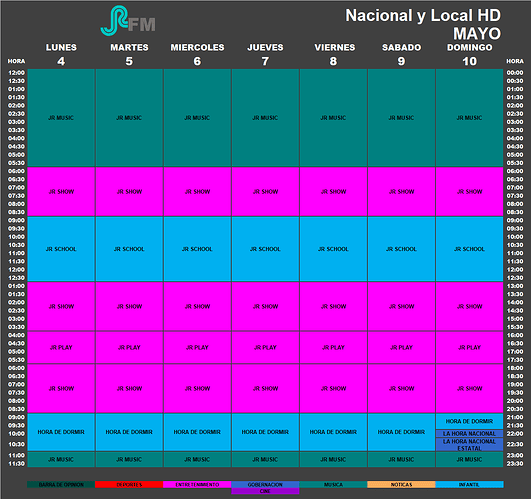Select Sunday LA HORA NACIONAL ESTATAL block
This screenshot has width=531, height=499.
click(x=469, y=445)
